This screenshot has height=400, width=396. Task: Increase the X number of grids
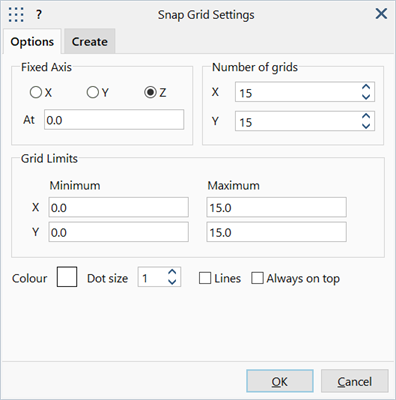tap(366, 87)
